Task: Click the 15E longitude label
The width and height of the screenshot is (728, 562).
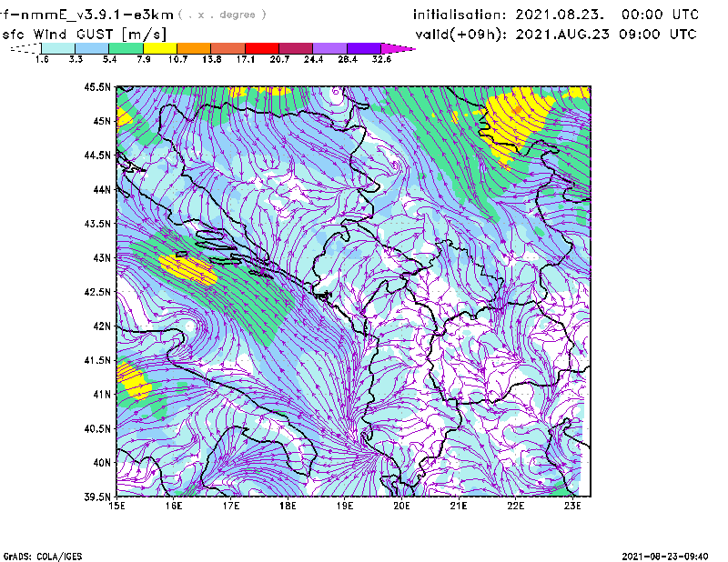Action: tap(116, 506)
